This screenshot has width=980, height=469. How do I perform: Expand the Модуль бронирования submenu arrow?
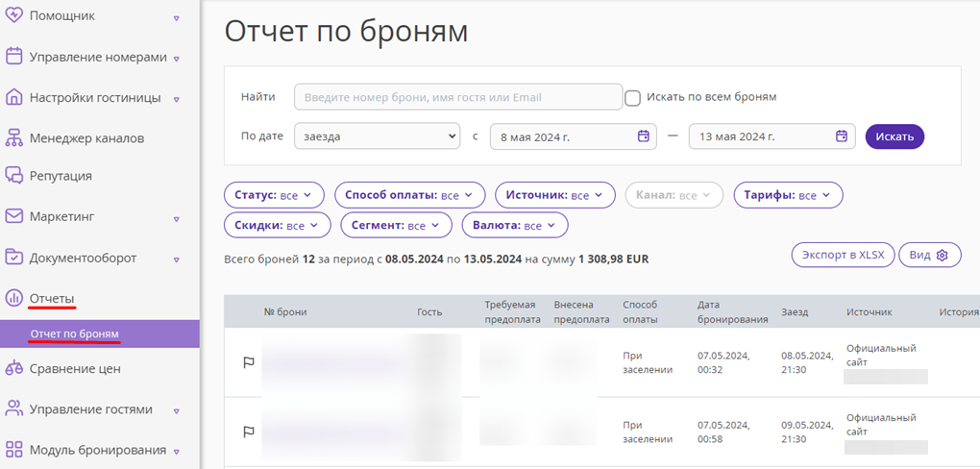(x=176, y=452)
